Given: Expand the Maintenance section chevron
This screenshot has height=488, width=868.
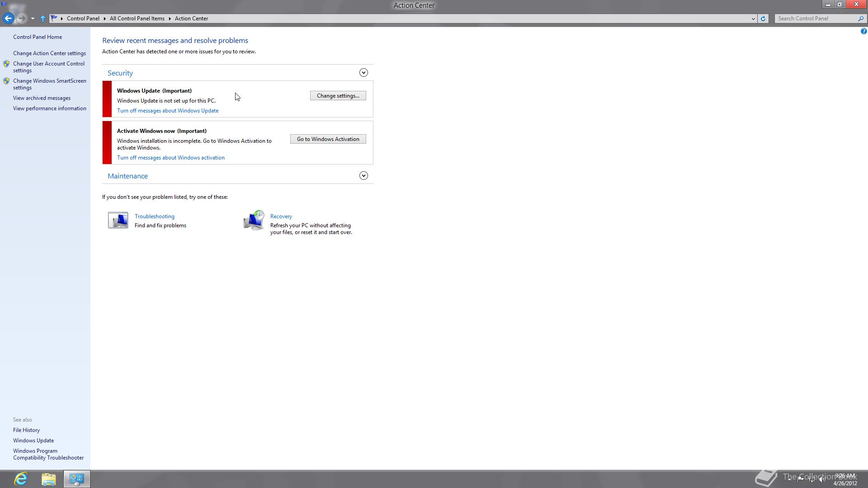Looking at the screenshot, I should coord(363,176).
